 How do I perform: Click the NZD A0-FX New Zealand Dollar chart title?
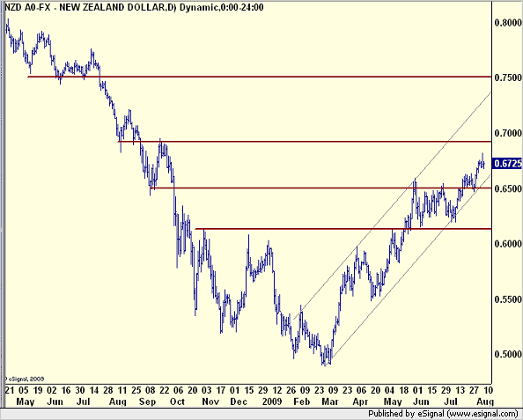pyautogui.click(x=134, y=7)
